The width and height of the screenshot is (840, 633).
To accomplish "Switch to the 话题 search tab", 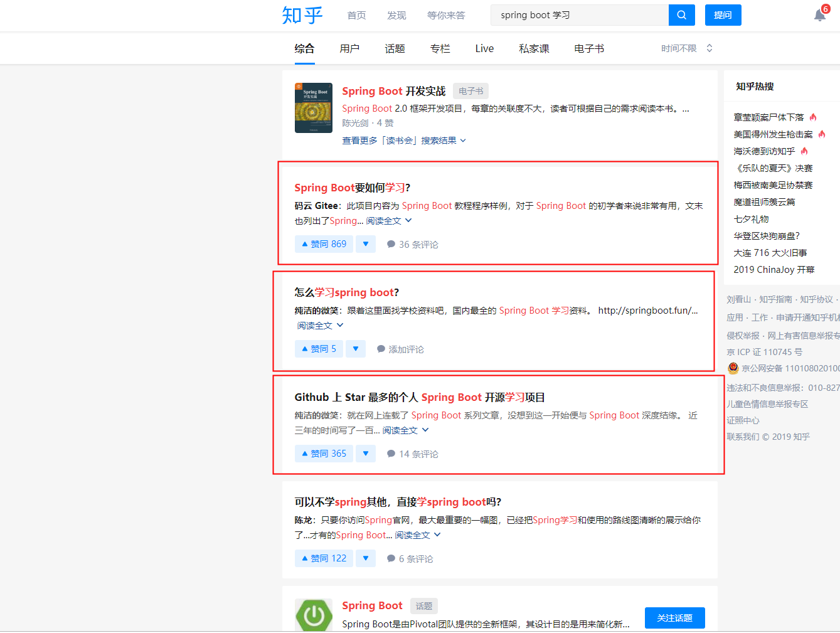I will coord(395,48).
